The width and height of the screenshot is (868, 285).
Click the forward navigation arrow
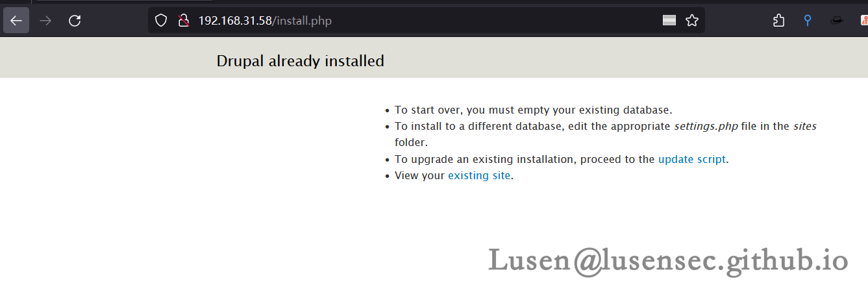(x=45, y=21)
